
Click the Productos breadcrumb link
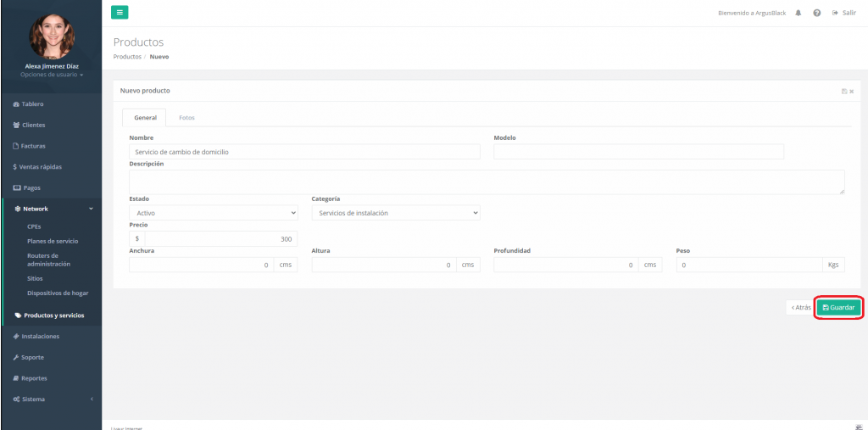(x=127, y=57)
